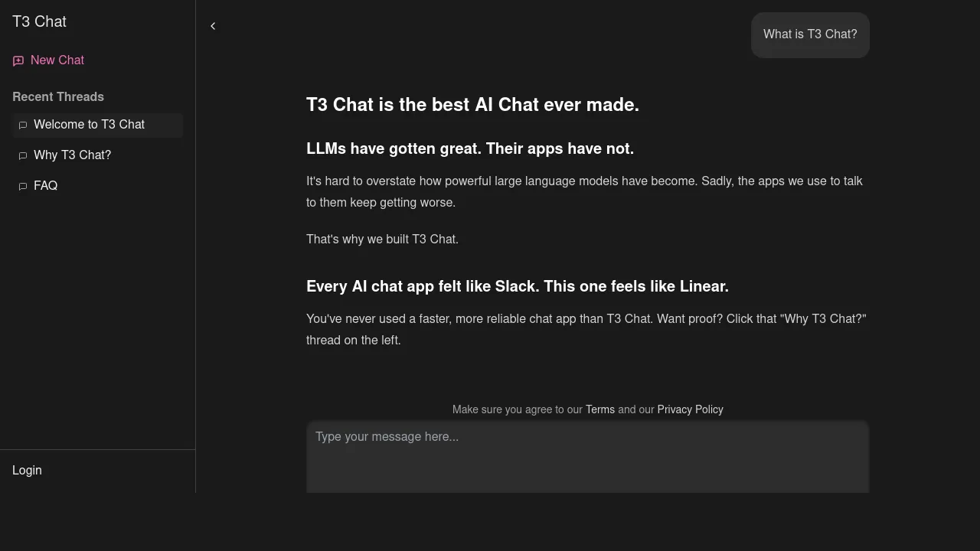The width and height of the screenshot is (980, 551).
Task: Click paragraph starting 'It's hard to overstate'
Action: coord(584,192)
